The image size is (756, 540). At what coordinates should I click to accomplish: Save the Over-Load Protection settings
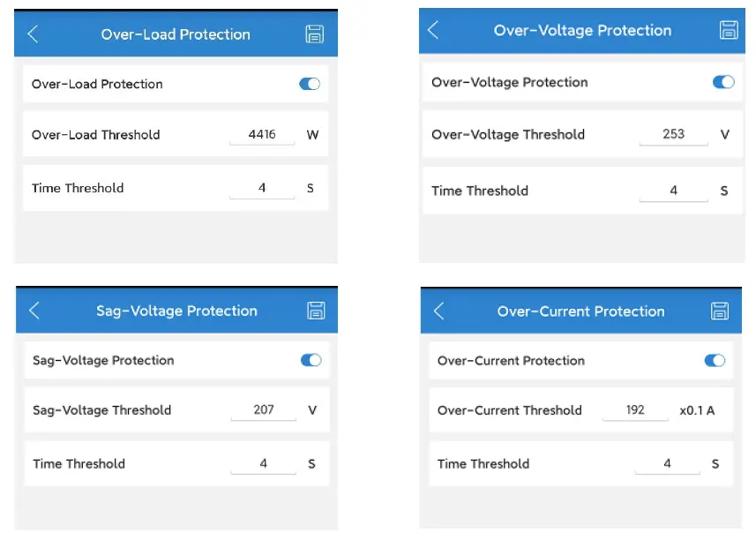[x=314, y=34]
